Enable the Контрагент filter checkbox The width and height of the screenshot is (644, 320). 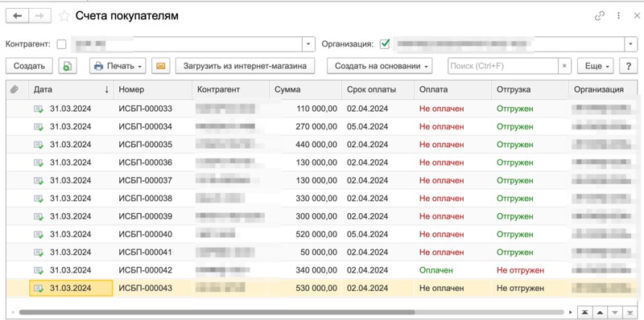click(61, 44)
